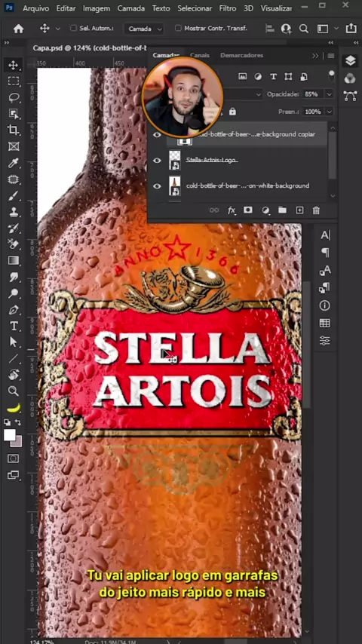Image resolution: width=362 pixels, height=644 pixels.
Task: Open the Paragraph panel icon
Action: [x=325, y=253]
